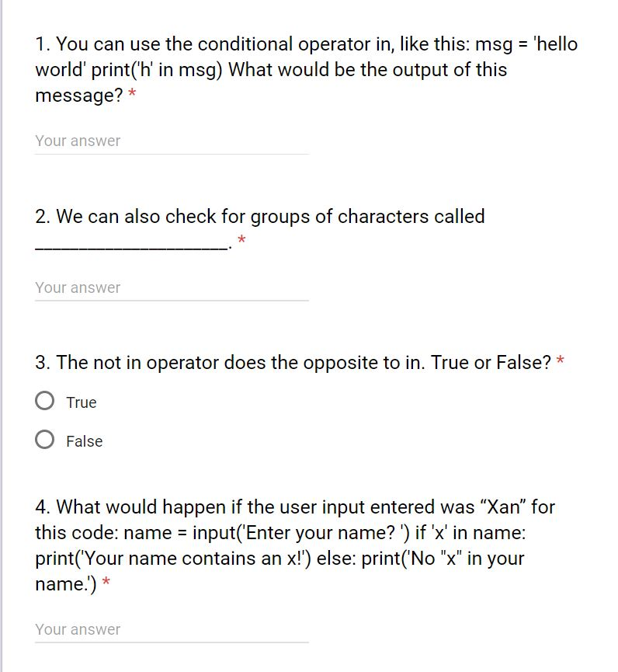Click the True option label text
The image size is (618, 672).
coord(82,402)
